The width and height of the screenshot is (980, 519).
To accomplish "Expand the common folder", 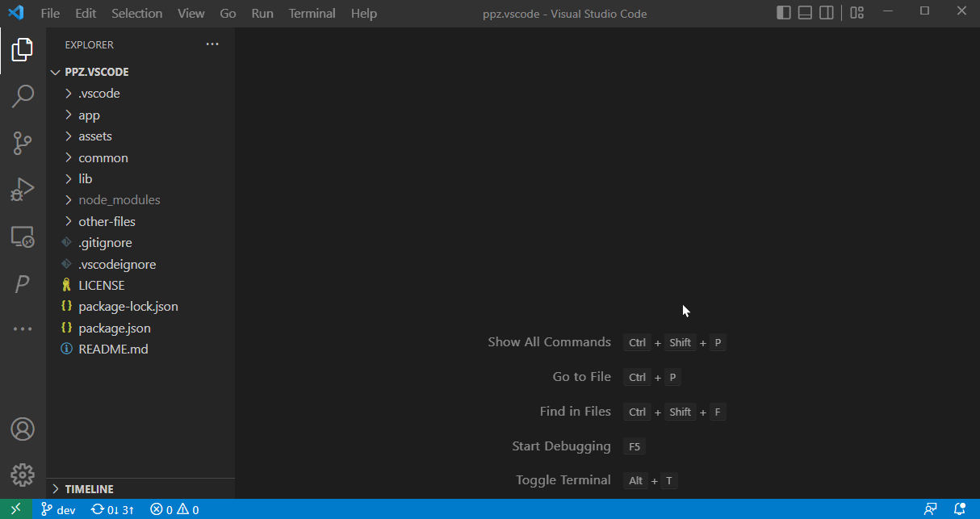I will (140, 157).
